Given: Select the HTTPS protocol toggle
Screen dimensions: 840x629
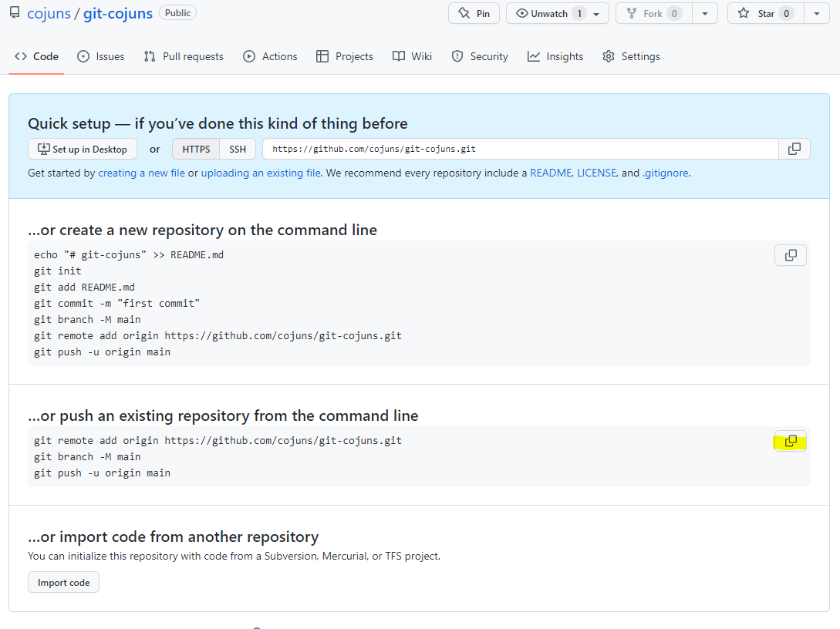Looking at the screenshot, I should tap(196, 149).
